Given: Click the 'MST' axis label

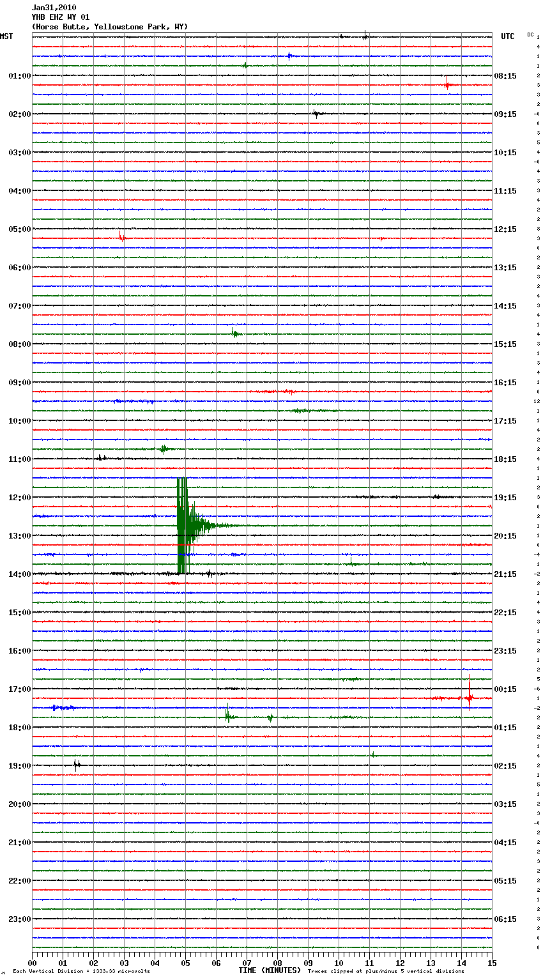Looking at the screenshot, I should [x=6, y=36].
